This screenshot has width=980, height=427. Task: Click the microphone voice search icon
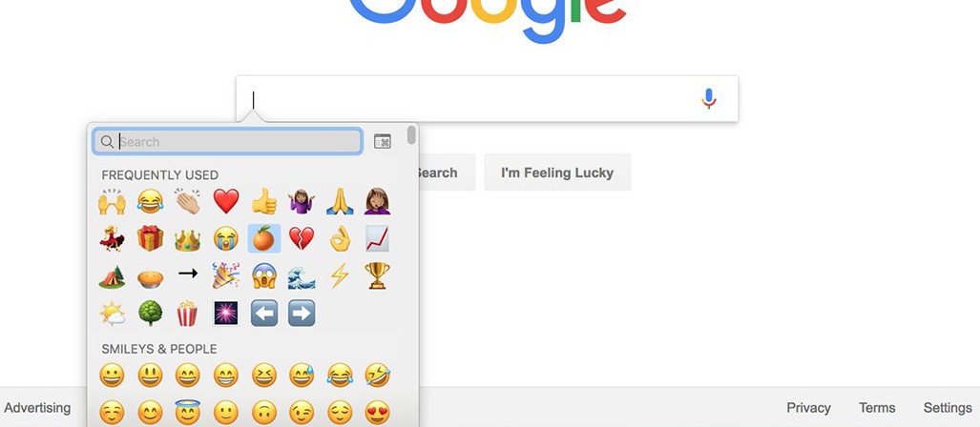[x=708, y=98]
